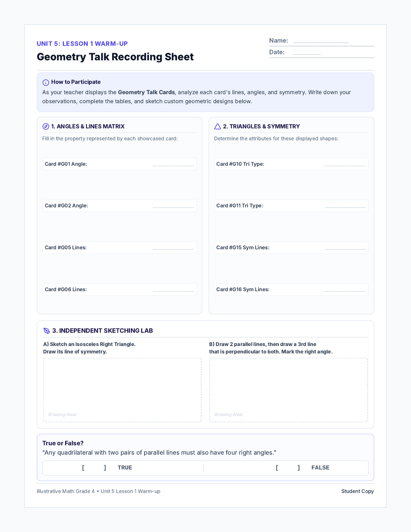This screenshot has height=532, width=411.
Task: Click the Isosceles Right Triangle drawing area
Action: click(122, 390)
